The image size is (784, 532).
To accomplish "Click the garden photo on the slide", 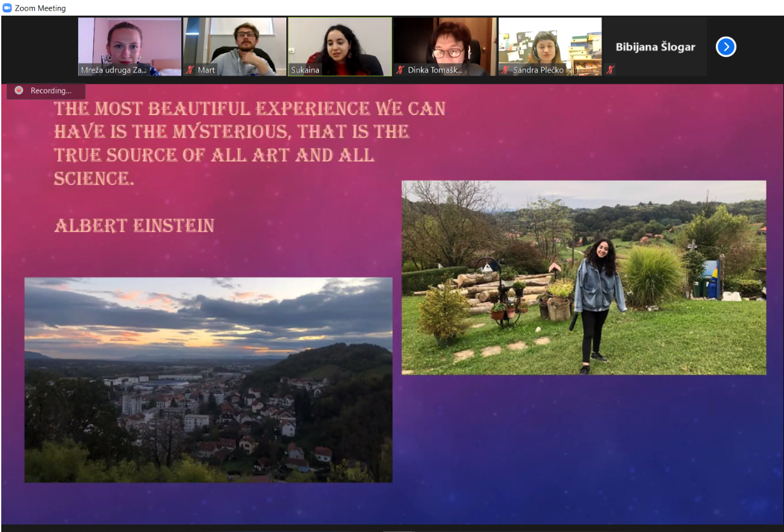I will tap(583, 278).
